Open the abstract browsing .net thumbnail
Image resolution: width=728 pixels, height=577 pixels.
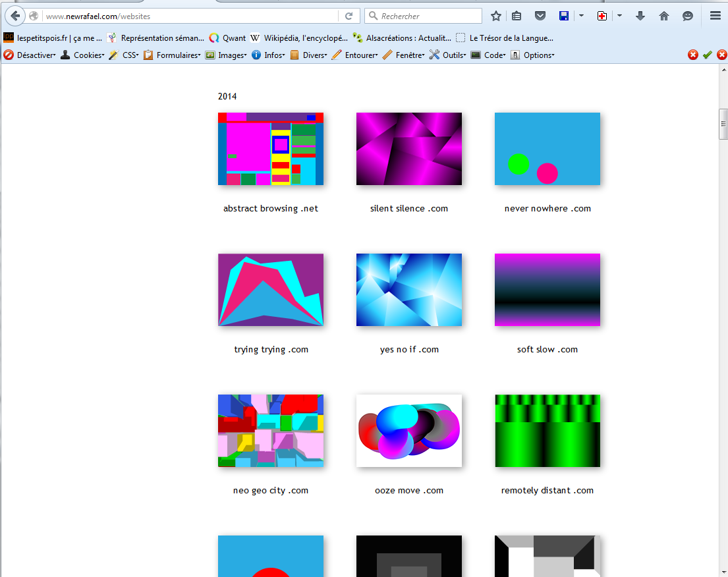tap(271, 149)
